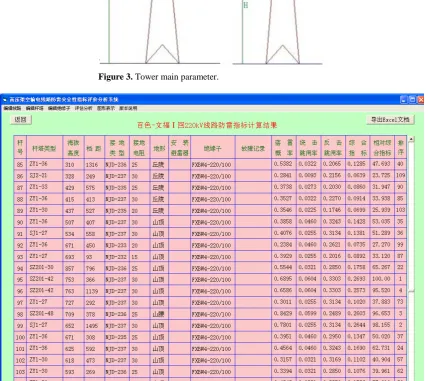Open the 编辑绝缘子 menu
Viewport: 431px width, 381px height.
click(x=59, y=108)
